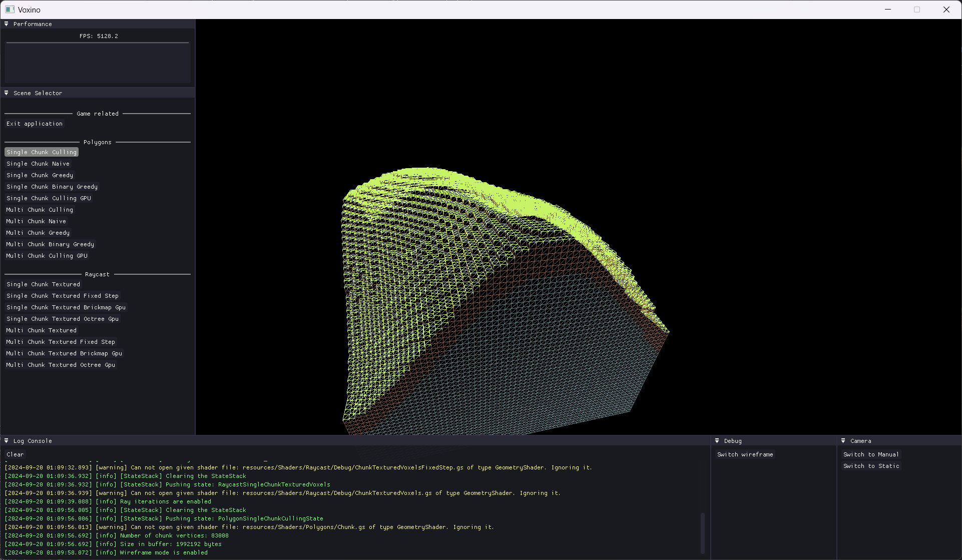Choose Single Chunk Textured Octree Gpu
Viewport: 962px width, 560px height.
point(63,319)
